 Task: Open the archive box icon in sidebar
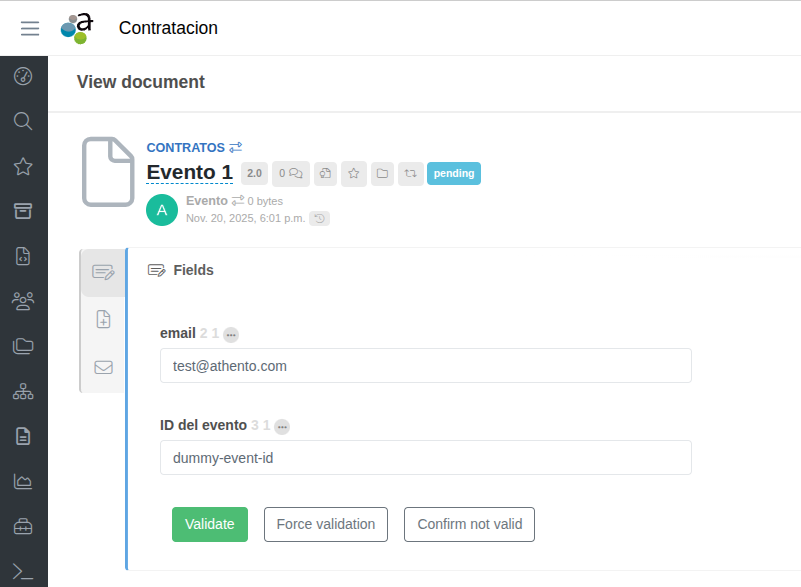point(23,211)
